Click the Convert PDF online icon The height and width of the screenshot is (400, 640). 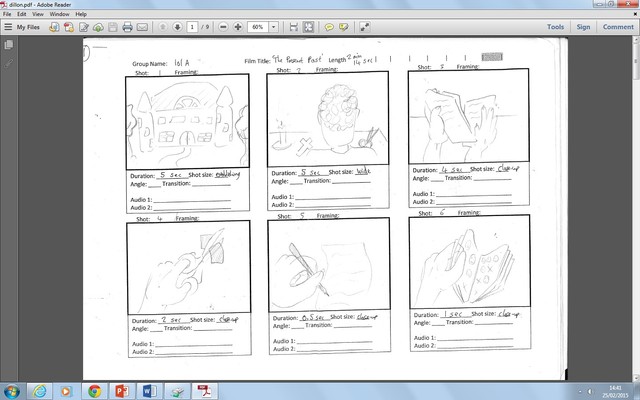pos(54,27)
